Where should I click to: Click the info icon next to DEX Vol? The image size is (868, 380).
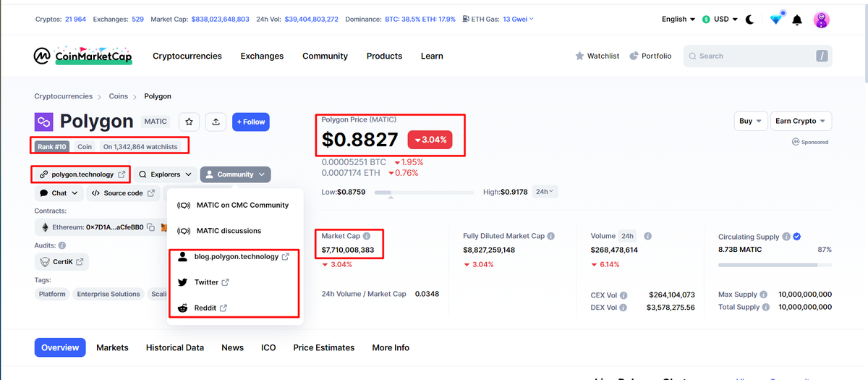(x=624, y=308)
